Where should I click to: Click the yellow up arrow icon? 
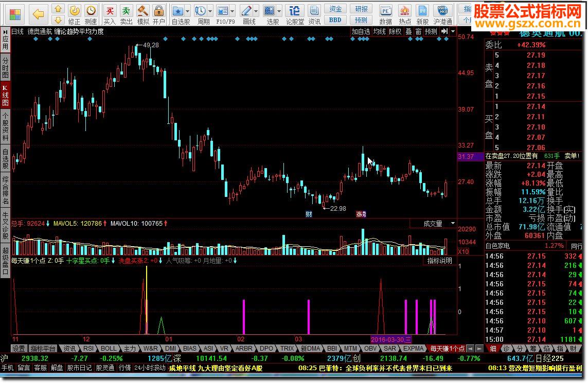(x=58, y=9)
